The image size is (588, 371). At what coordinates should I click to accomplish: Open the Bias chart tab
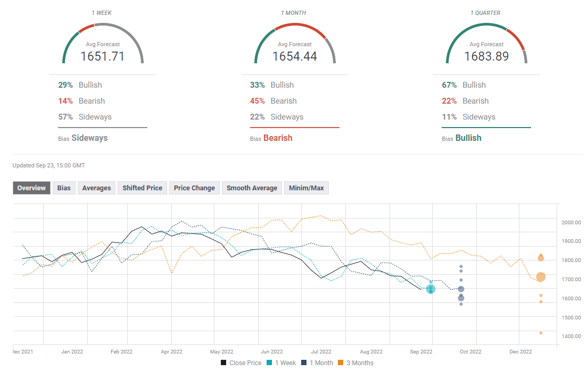click(64, 188)
